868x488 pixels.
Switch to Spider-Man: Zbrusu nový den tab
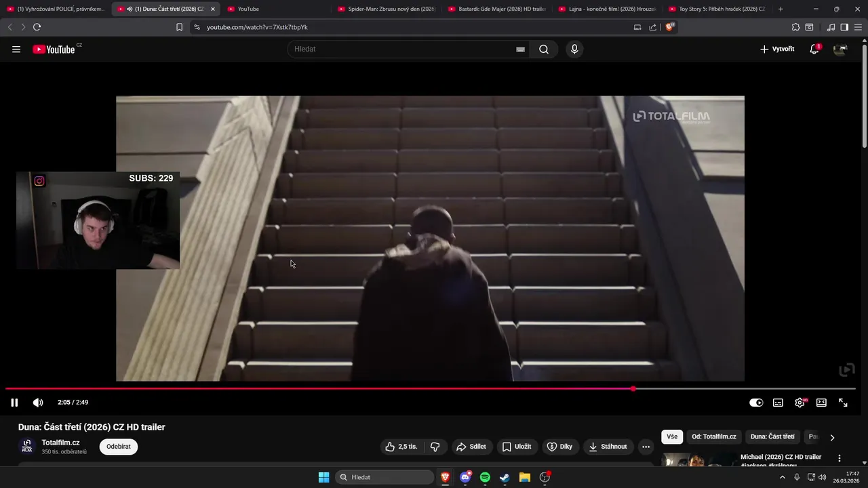tap(388, 9)
